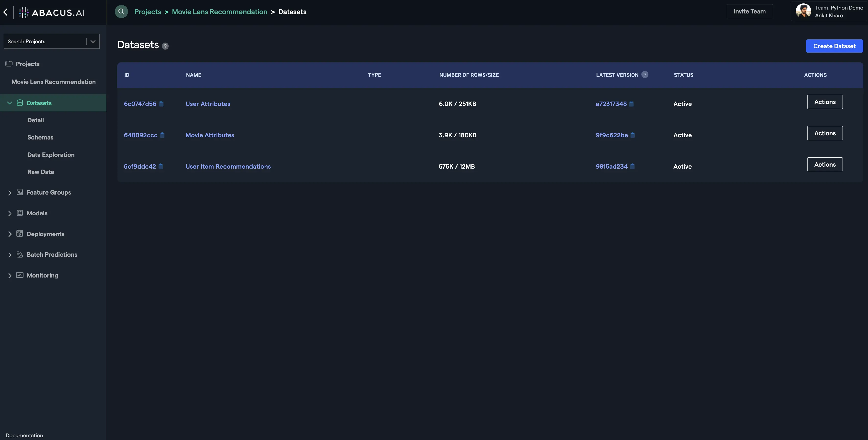Expand the Feature Groups section
Image resolution: width=868 pixels, height=440 pixels.
(x=10, y=192)
